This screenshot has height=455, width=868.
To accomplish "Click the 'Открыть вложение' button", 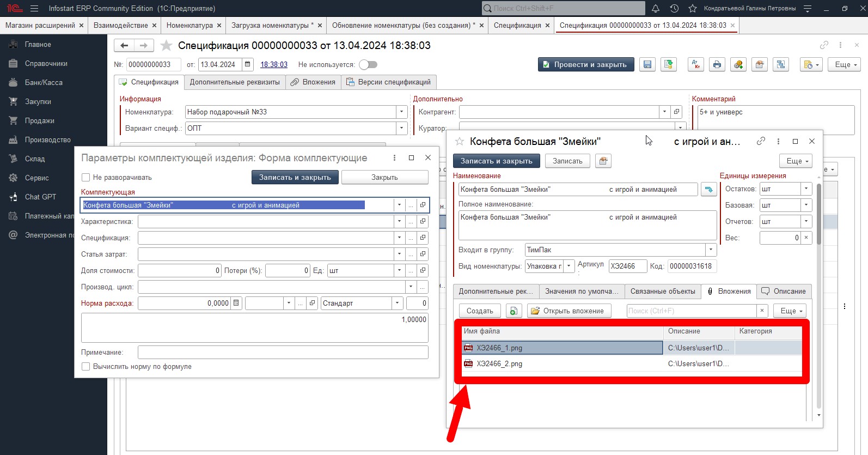I will [569, 311].
